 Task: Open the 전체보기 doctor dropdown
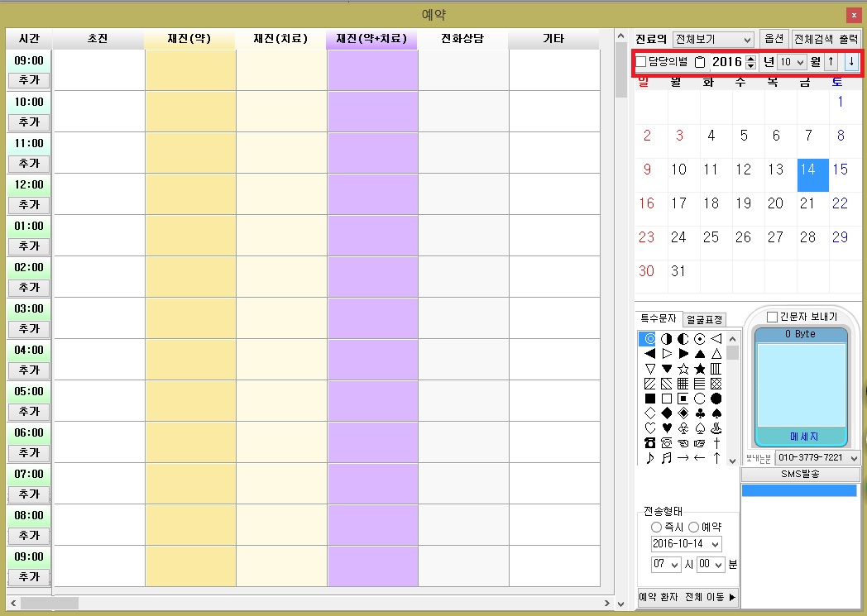pos(713,40)
